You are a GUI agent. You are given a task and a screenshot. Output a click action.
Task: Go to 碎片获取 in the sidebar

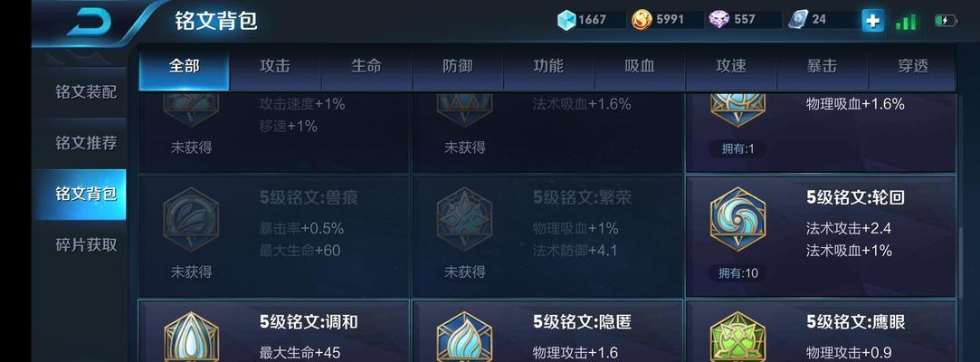(86, 245)
